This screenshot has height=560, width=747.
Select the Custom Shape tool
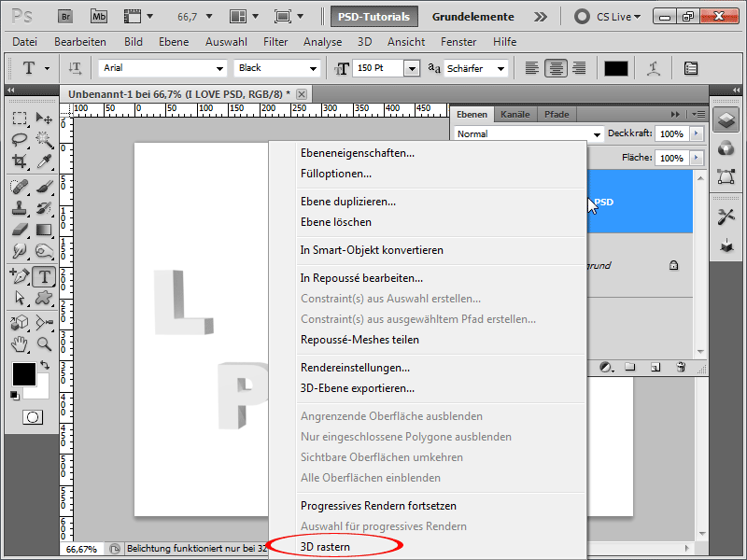pyautogui.click(x=44, y=298)
